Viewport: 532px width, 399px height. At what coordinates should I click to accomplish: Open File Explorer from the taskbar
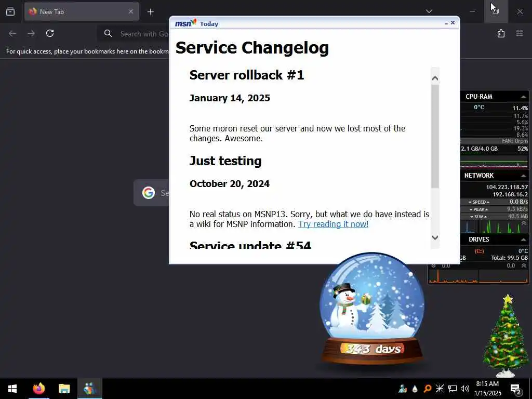64,389
